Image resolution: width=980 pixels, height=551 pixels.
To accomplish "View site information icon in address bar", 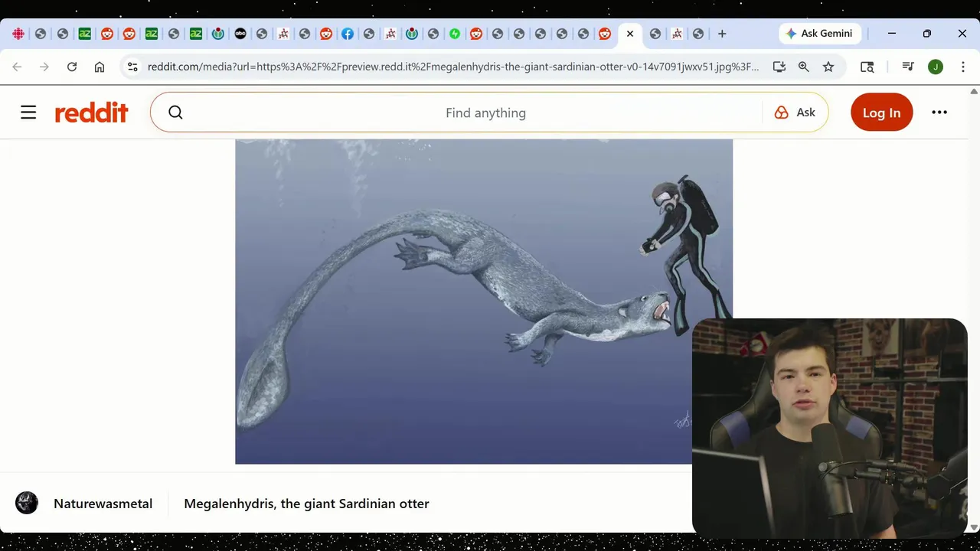I will (132, 67).
